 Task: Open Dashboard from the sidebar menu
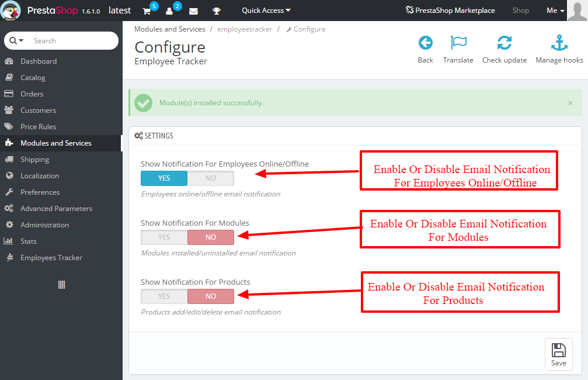(x=39, y=61)
